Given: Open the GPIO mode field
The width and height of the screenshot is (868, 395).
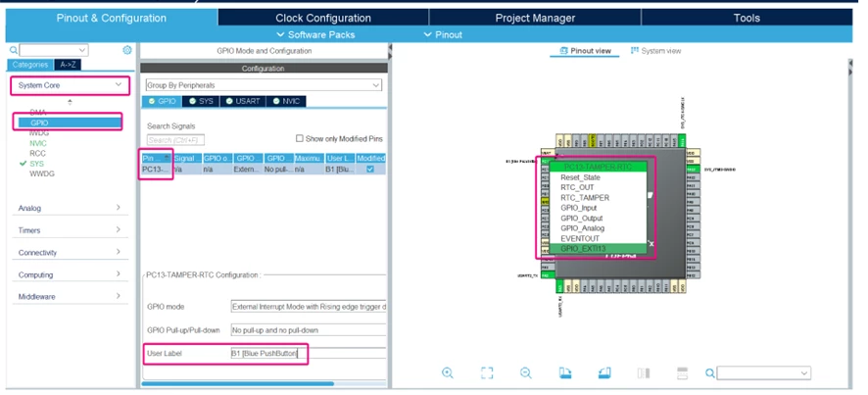Looking at the screenshot, I should pos(308,307).
